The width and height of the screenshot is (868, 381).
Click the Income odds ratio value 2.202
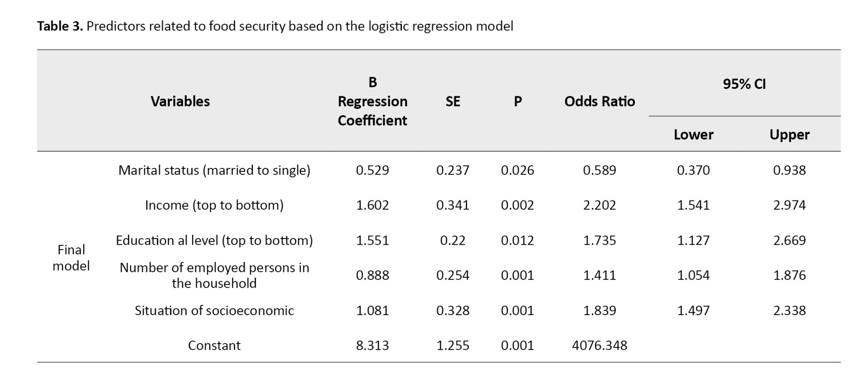click(x=599, y=205)
